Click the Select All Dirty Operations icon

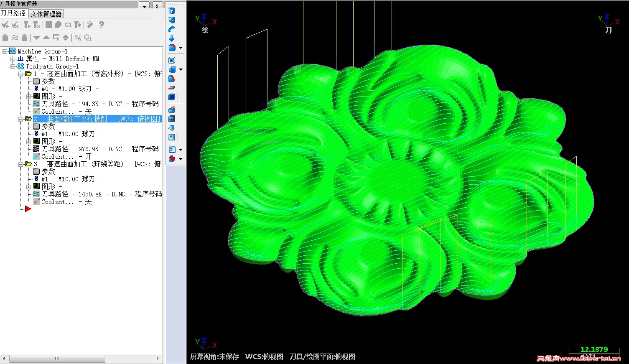[x=15, y=25]
